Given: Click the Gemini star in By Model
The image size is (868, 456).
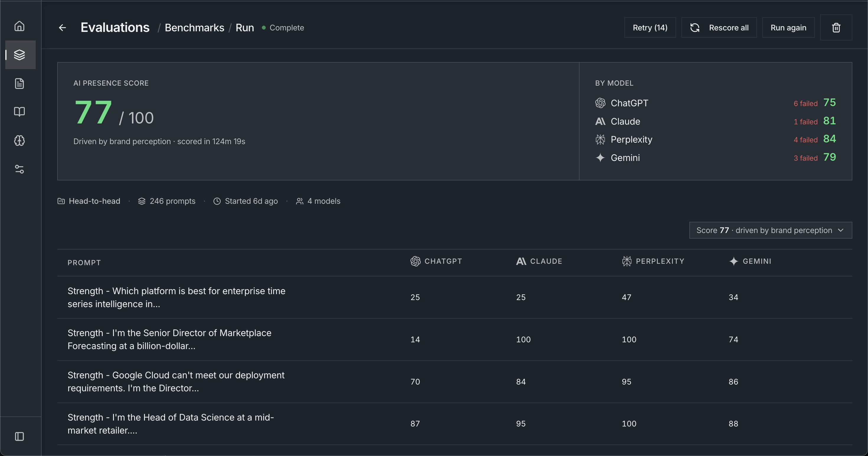Looking at the screenshot, I should tap(601, 158).
